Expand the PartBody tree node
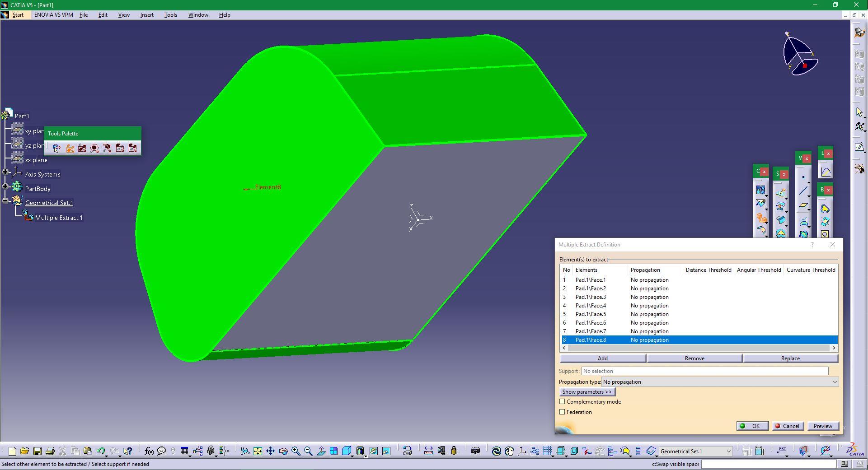Image resolution: width=868 pixels, height=470 pixels. 5,186
